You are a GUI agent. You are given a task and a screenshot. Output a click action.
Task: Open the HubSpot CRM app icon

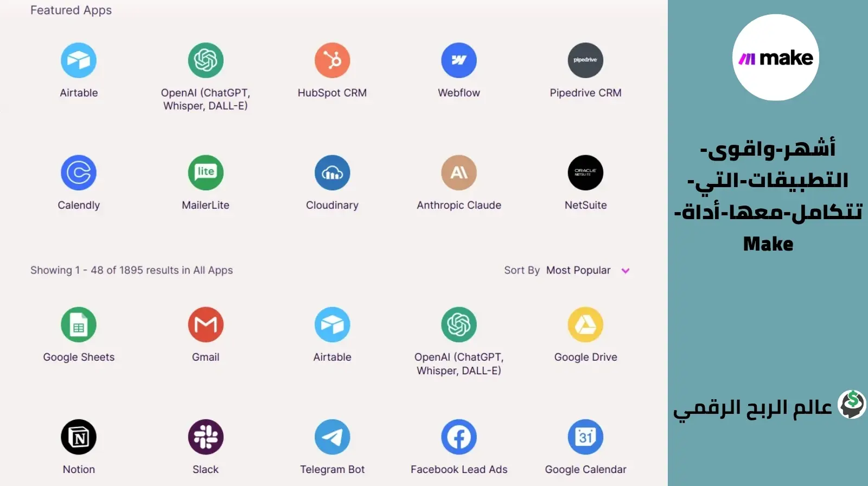pos(332,60)
